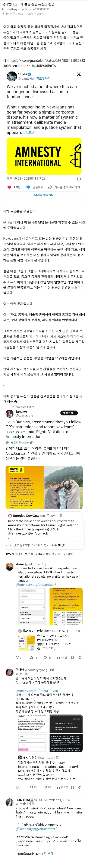Follow luna with black 팔로우하기 button

pyautogui.click(x=69, y=413)
